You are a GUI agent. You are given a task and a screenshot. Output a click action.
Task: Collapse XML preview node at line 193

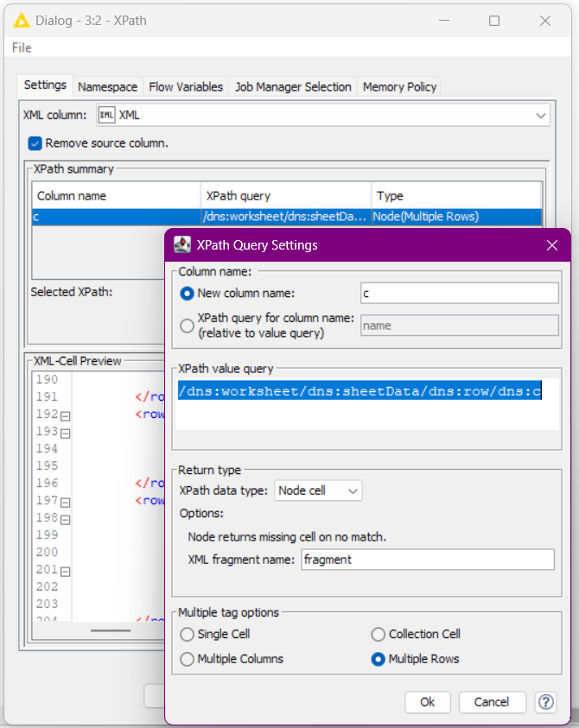(66, 434)
